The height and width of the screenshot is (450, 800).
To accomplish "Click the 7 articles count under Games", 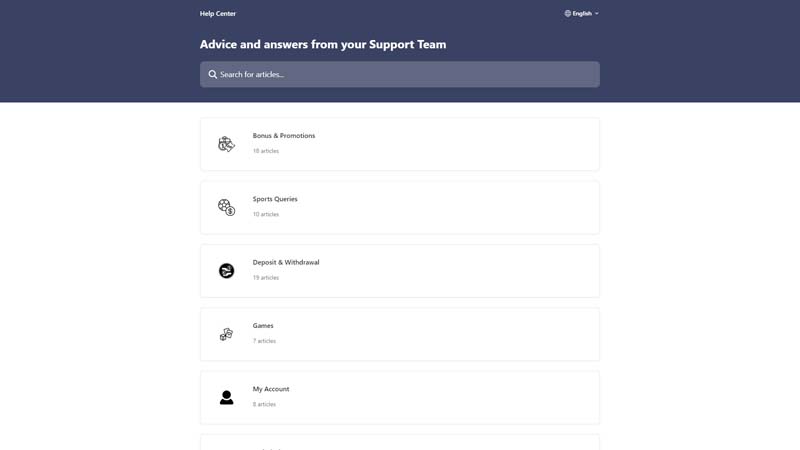I will [x=264, y=341].
